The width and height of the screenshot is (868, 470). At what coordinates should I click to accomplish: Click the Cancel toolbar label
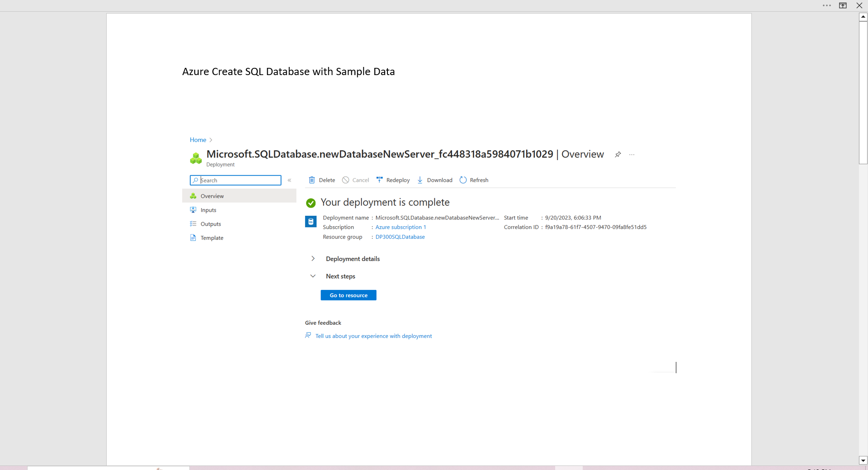(360, 180)
